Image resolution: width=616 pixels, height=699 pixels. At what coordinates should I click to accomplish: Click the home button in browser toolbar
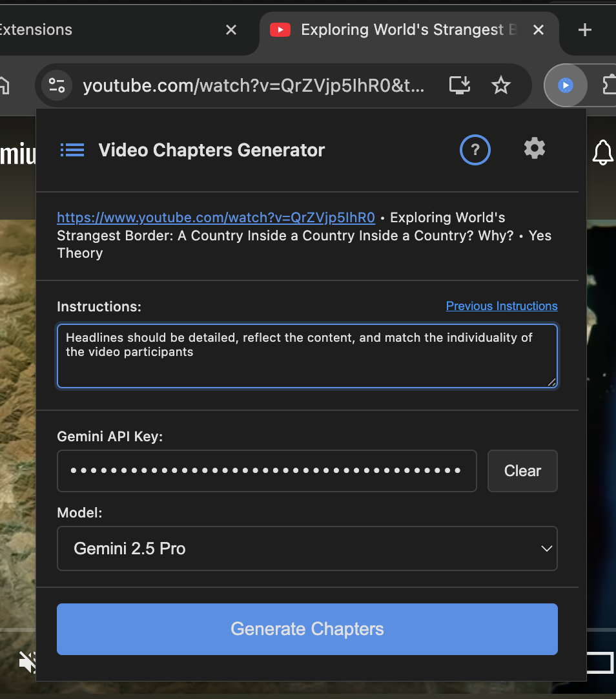click(x=5, y=85)
